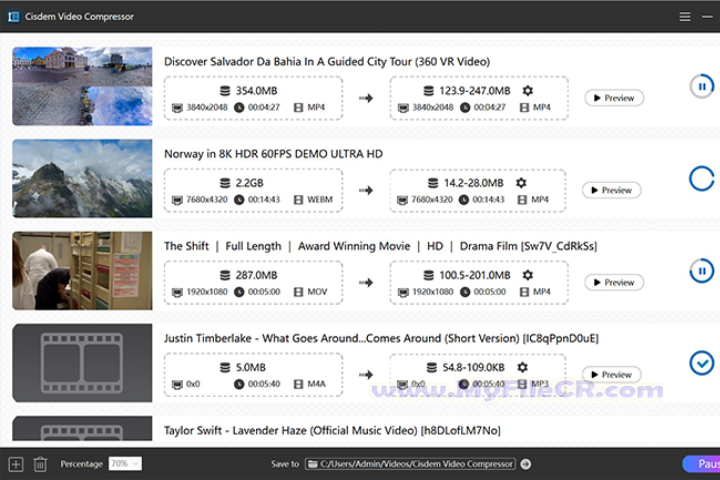Click the source size '354.0MB'
This screenshot has width=720, height=480.
pos(256,90)
